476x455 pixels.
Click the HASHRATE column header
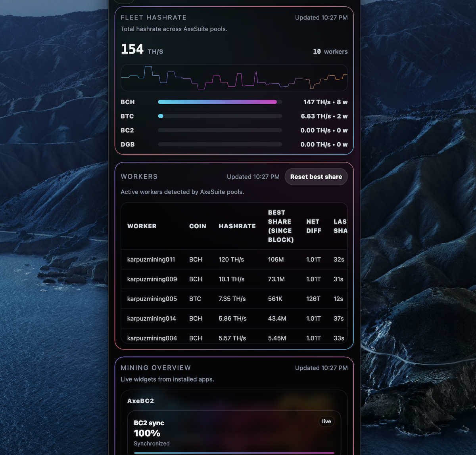click(x=237, y=226)
